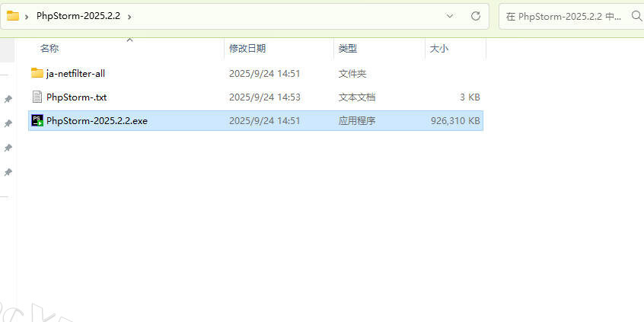Sort files by 大小 column header
The width and height of the screenshot is (644, 322).
click(x=439, y=48)
